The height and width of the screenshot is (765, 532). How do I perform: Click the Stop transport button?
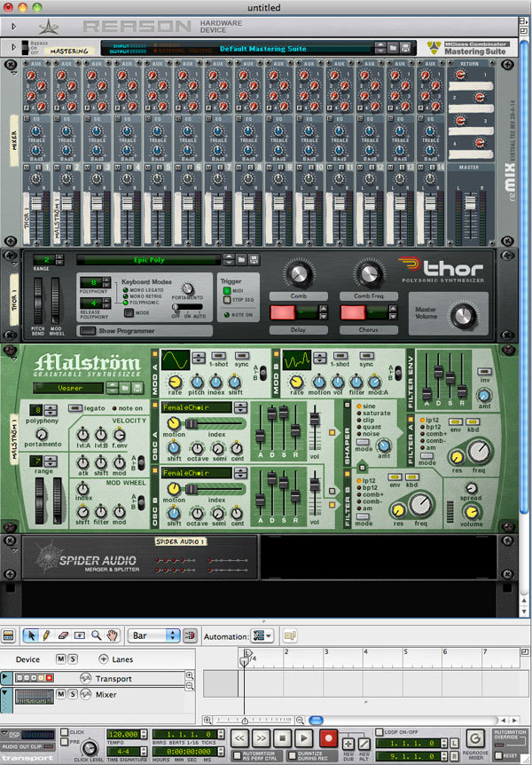coord(282,738)
